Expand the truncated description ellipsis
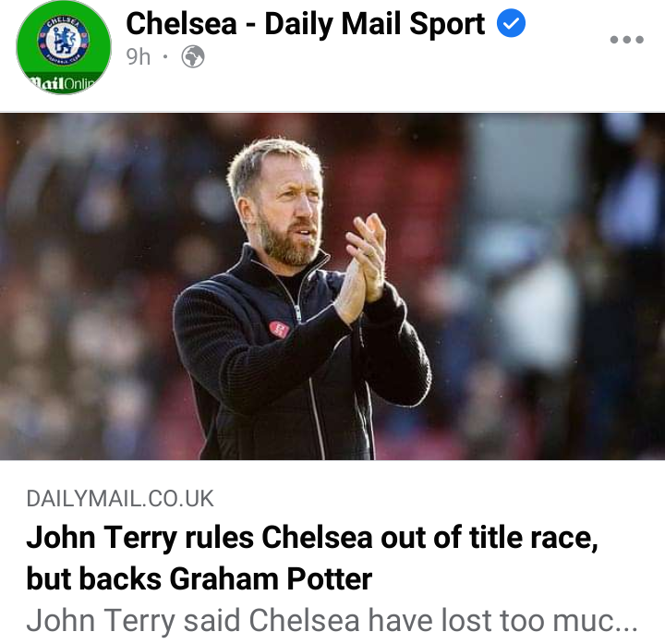665x644 pixels. pos(627,622)
